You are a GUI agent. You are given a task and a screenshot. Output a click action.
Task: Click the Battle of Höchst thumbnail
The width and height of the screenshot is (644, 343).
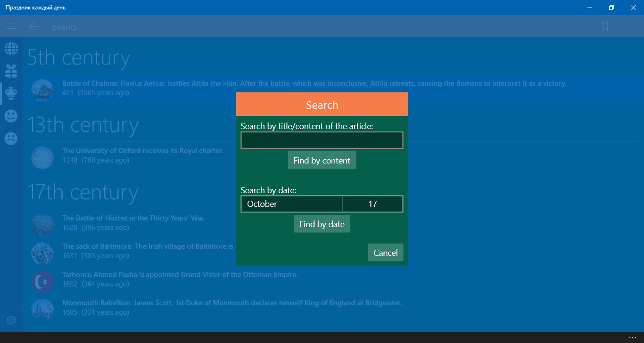(x=42, y=225)
